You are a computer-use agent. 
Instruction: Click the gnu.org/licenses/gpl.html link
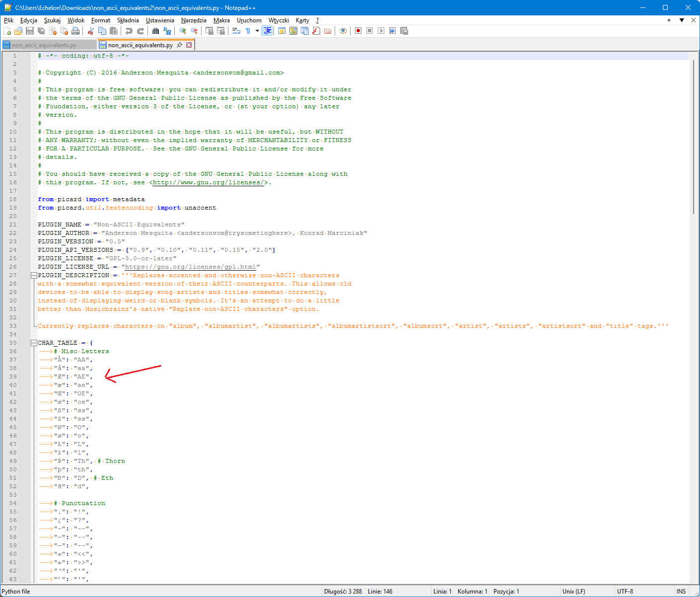tap(190, 267)
